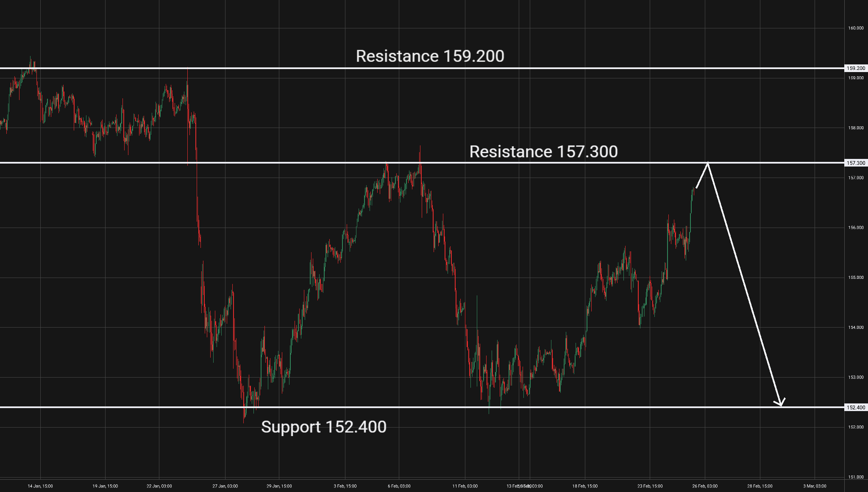
Task: Select the '6 Feb, 03:00' time label
Action: [x=399, y=486]
